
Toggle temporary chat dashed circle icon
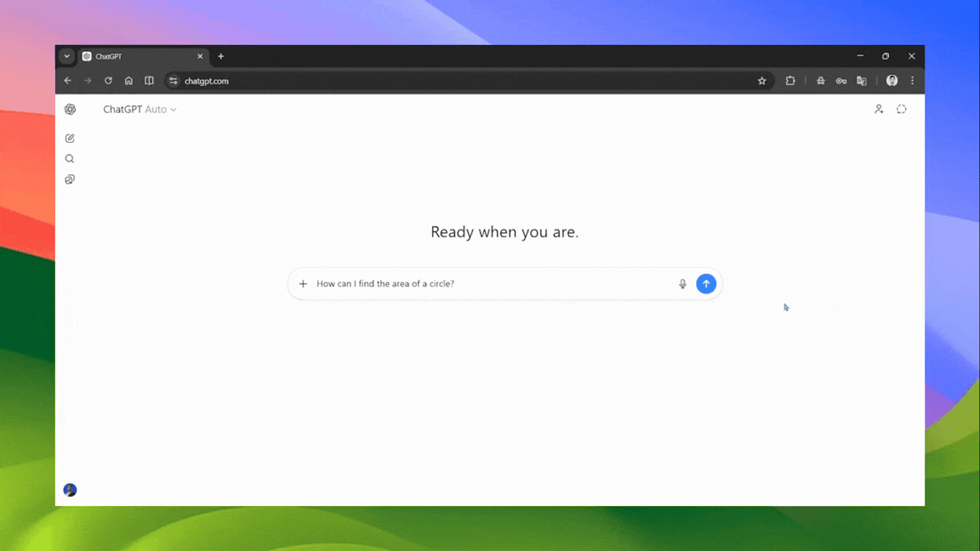pyautogui.click(x=902, y=110)
